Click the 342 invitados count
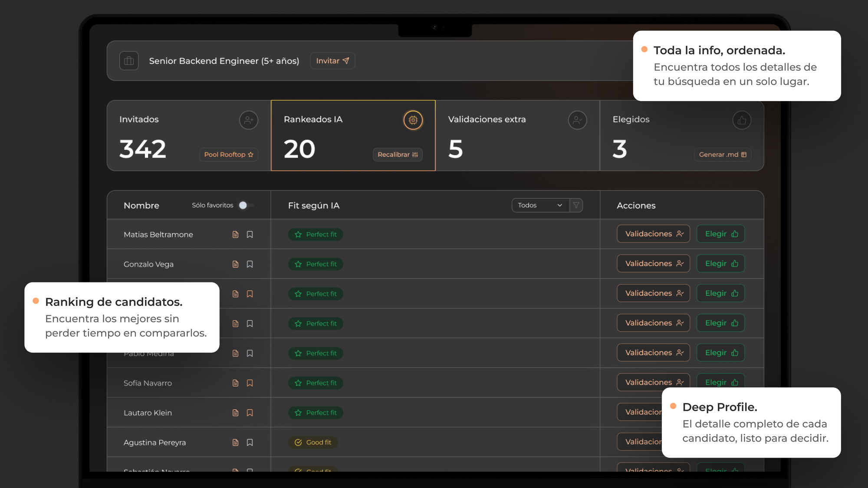This screenshot has height=488, width=868. click(143, 149)
